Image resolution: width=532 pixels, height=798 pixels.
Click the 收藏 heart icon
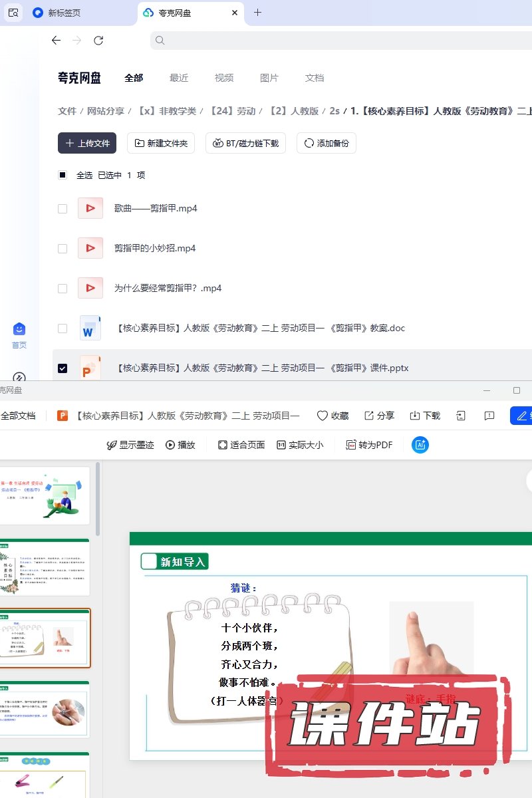click(x=323, y=416)
